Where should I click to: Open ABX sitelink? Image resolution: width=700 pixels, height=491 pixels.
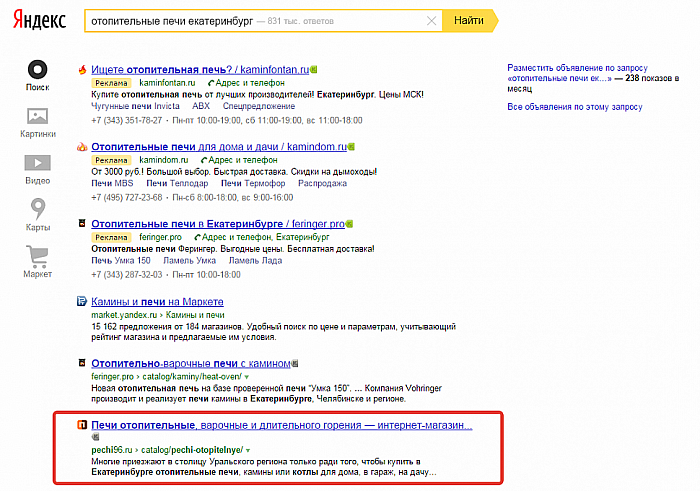[201, 106]
